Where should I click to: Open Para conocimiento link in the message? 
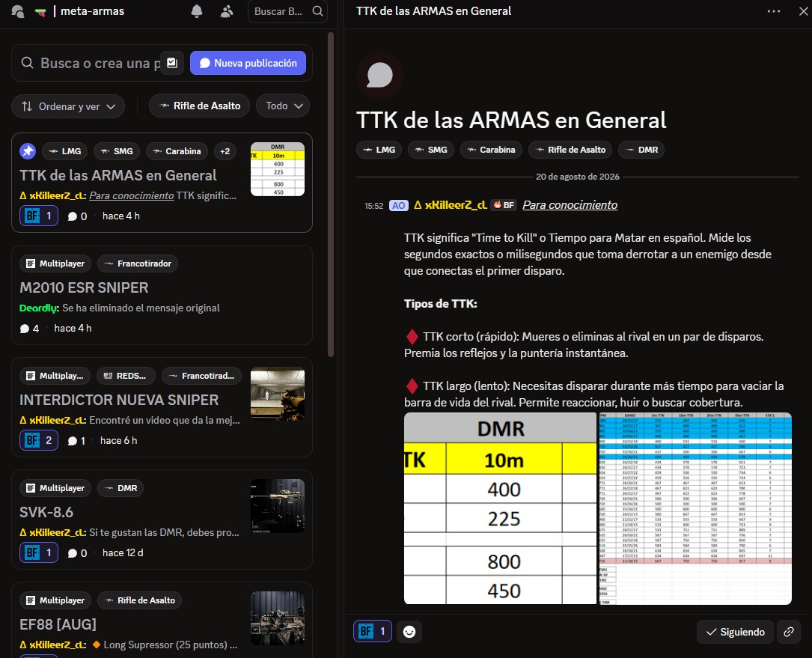[x=570, y=205]
